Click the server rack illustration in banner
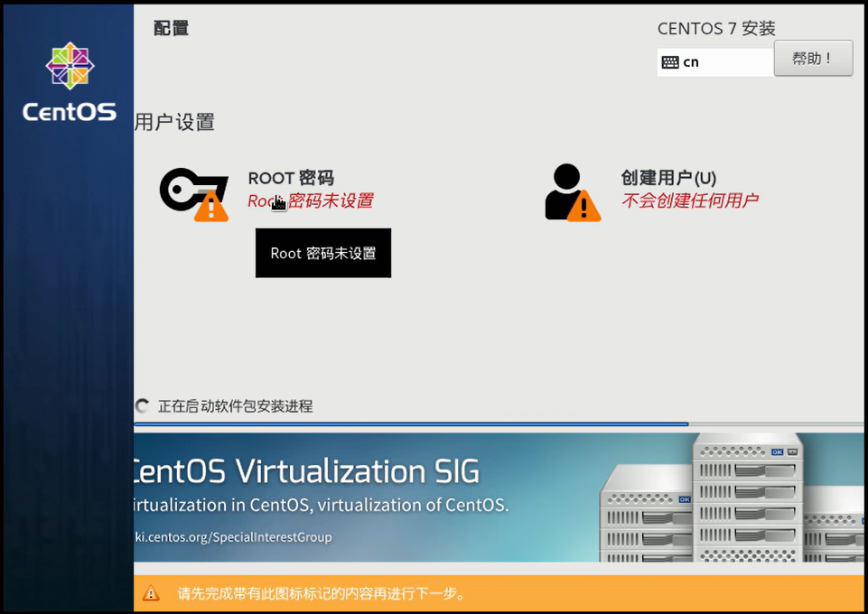The image size is (868, 614). pyautogui.click(x=732, y=498)
